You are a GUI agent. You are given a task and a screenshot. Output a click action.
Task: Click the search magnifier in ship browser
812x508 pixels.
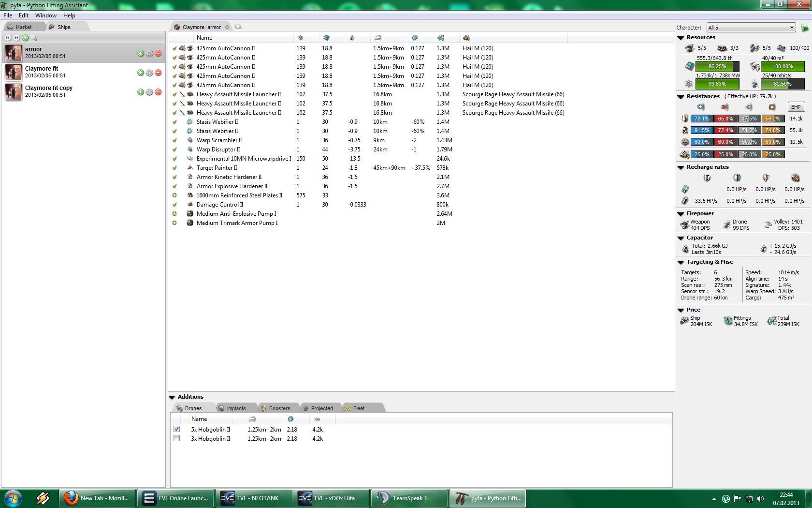[34, 38]
